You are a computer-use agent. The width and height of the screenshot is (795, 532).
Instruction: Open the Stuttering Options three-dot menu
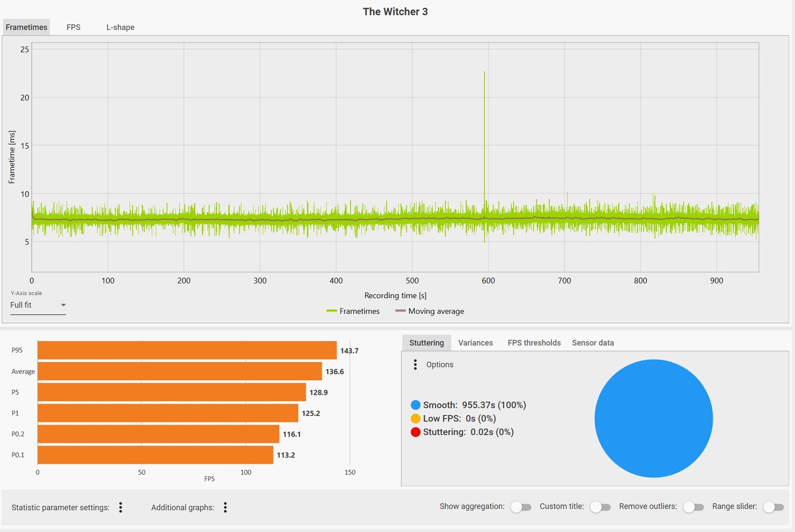tap(415, 364)
